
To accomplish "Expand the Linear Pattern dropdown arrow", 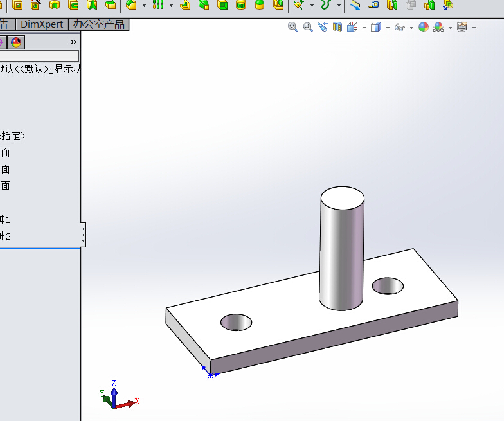I will 171,5.
